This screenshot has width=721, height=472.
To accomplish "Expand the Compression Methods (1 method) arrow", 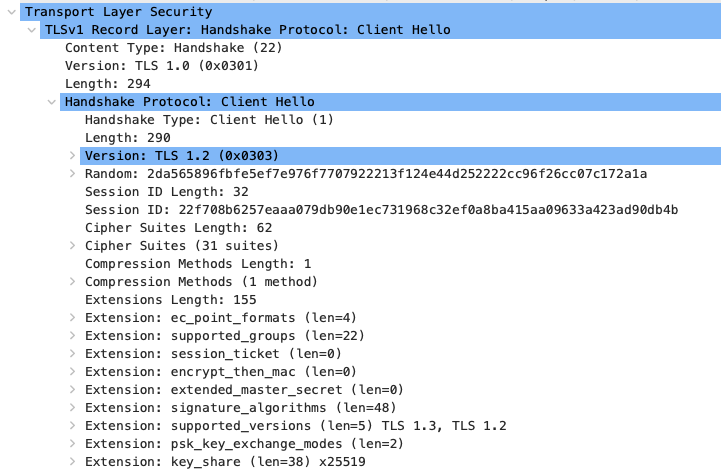I will coord(72,282).
